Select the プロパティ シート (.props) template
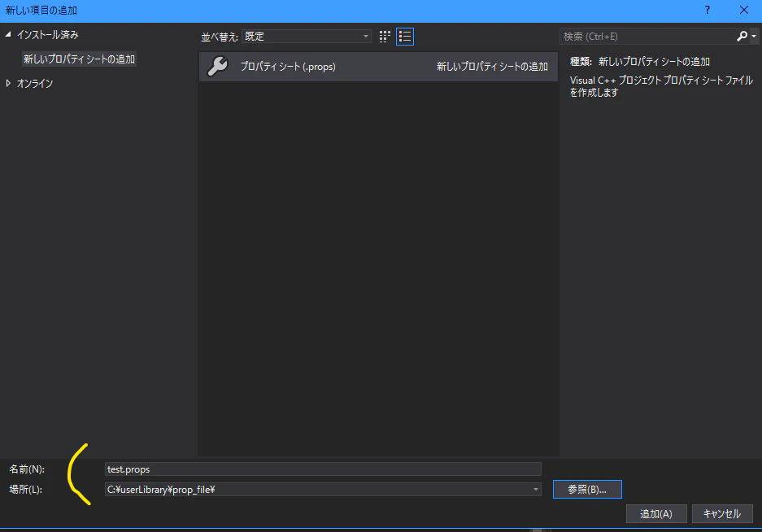Image resolution: width=762 pixels, height=532 pixels. [378, 67]
